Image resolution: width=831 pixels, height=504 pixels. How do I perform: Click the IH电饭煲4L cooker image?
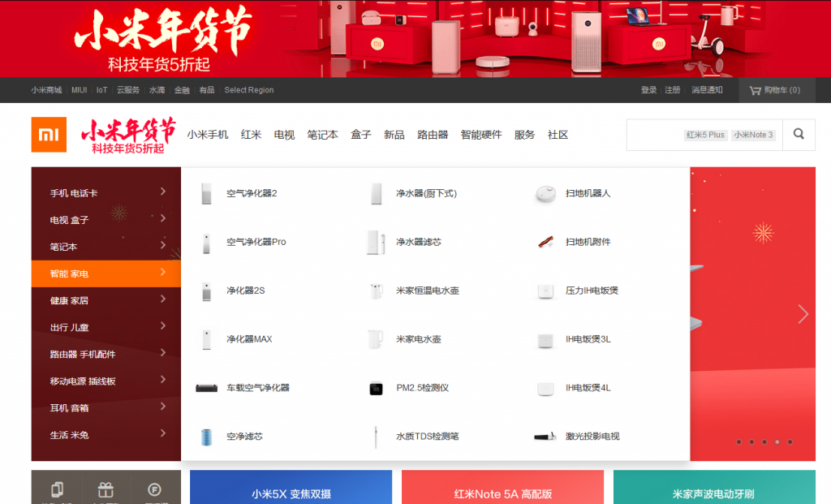pyautogui.click(x=545, y=389)
